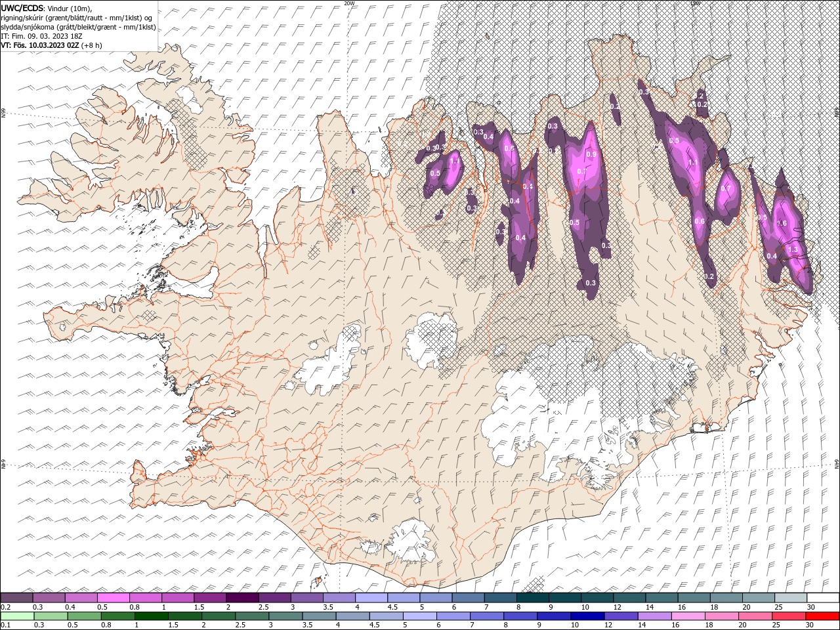Choose the upper legend swatch starting at 6
The image size is (840, 630).
pos(469,597)
